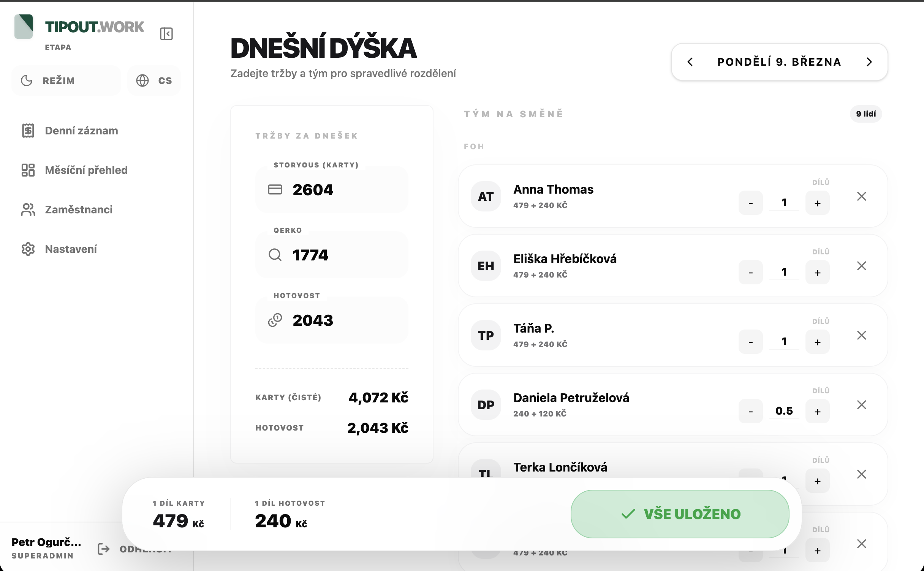The image size is (924, 571).
Task: Open the Denní záznam section
Action: [81, 131]
